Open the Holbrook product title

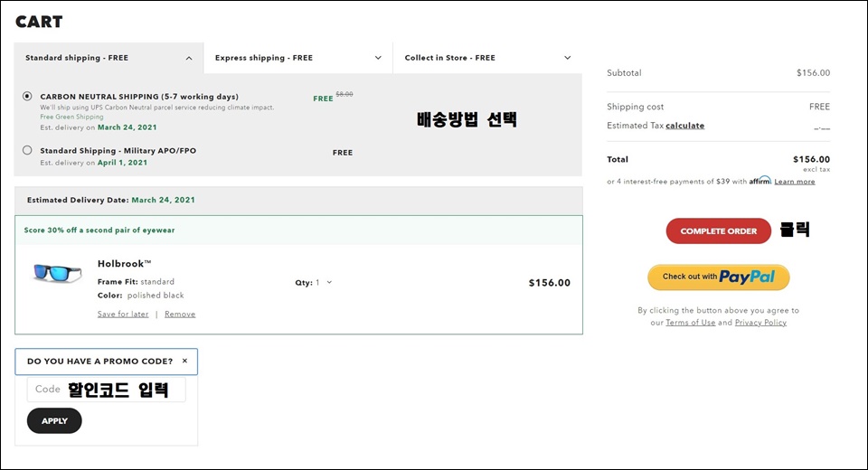(x=124, y=264)
